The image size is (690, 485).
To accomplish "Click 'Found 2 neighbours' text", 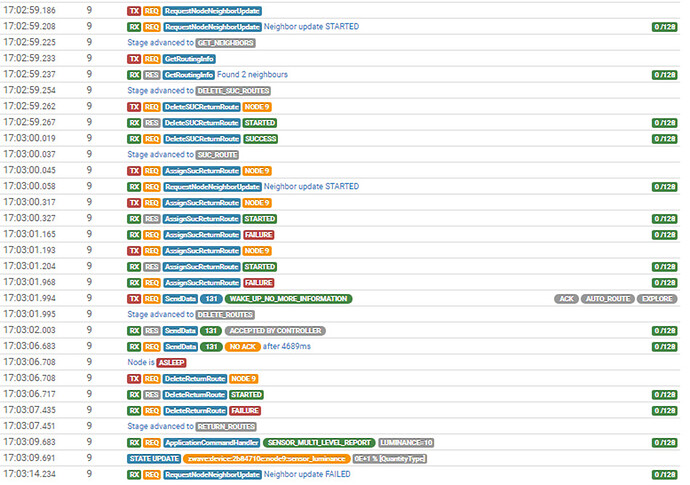I will point(252,75).
